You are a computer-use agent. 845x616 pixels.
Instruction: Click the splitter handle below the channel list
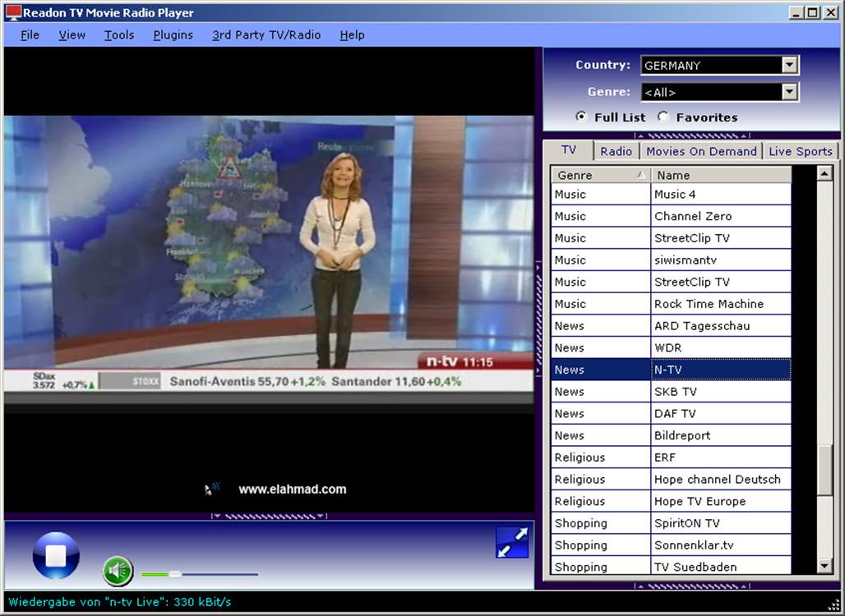pyautogui.click(x=692, y=586)
